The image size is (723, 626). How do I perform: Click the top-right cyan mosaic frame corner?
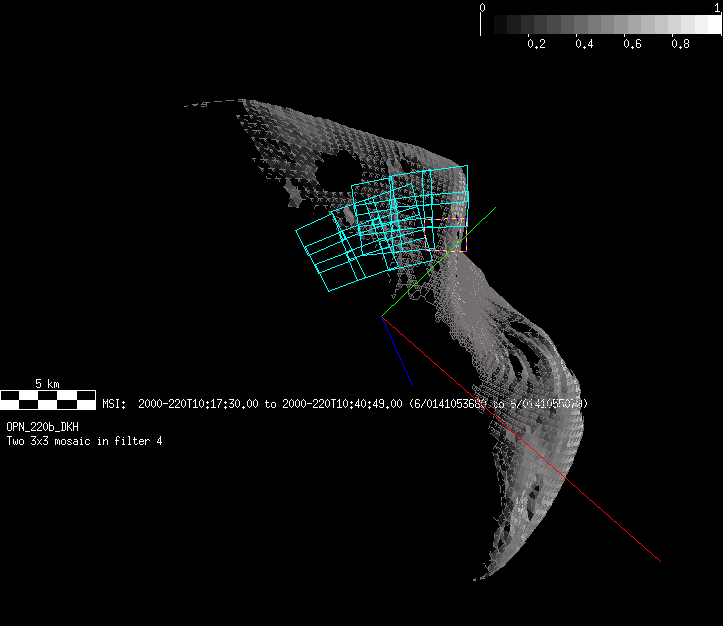(x=467, y=166)
